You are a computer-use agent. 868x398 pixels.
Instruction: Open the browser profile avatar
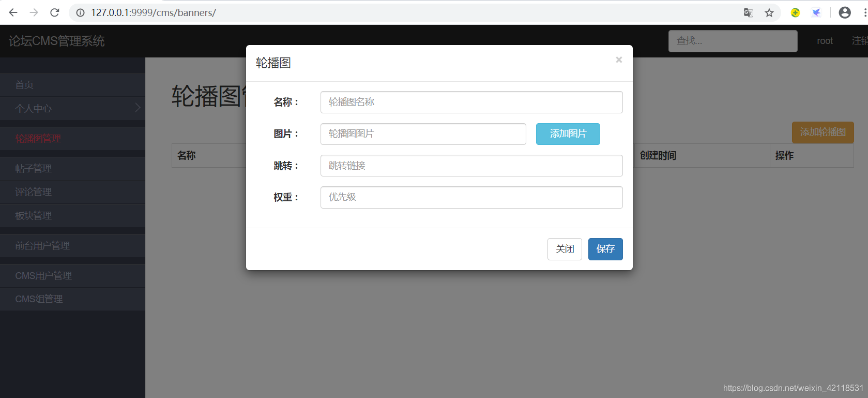845,12
